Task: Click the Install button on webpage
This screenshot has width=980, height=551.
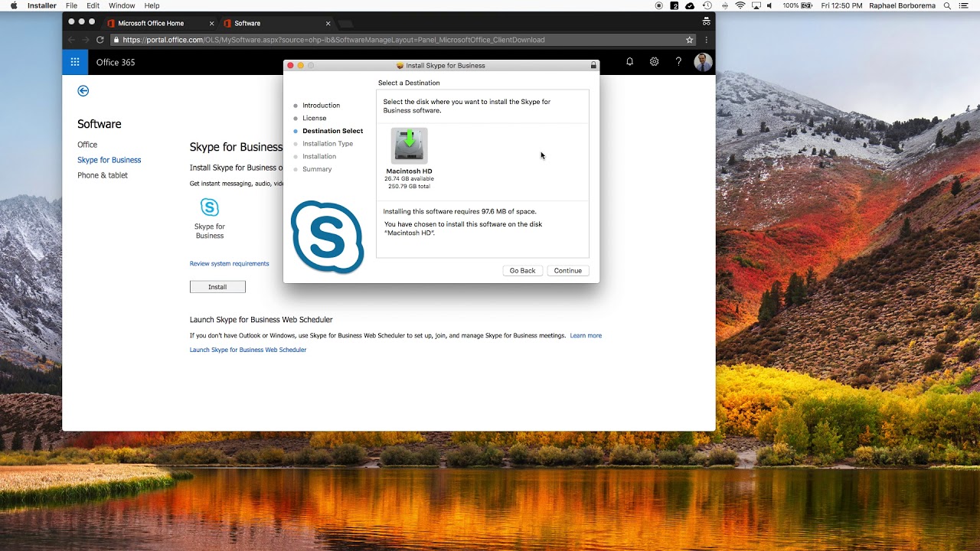Action: pyautogui.click(x=217, y=287)
